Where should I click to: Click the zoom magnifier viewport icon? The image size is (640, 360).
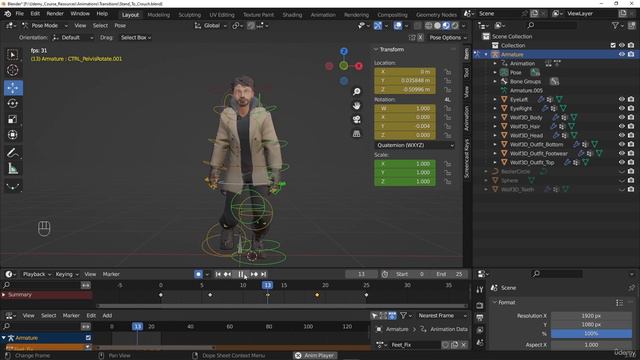356,91
